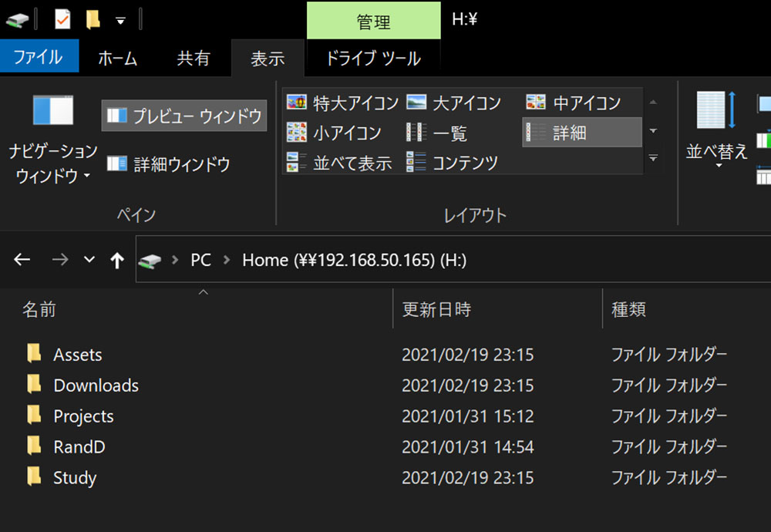
Task: Choose 中アイコン layout
Action: pyautogui.click(x=574, y=103)
